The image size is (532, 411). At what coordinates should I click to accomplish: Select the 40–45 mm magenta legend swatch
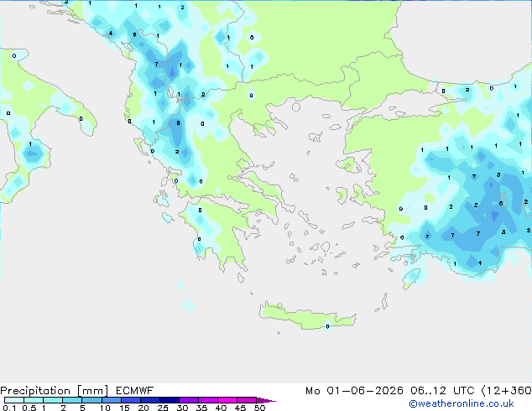227,400
